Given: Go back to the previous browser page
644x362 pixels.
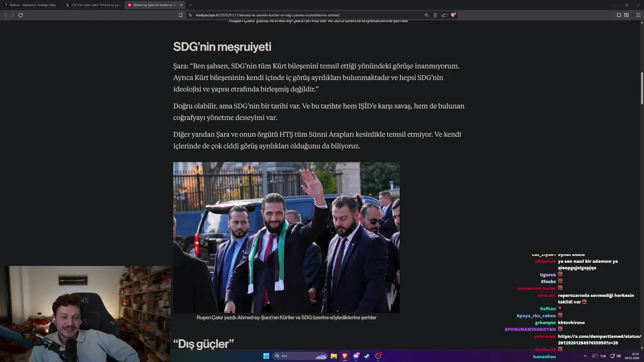Looking at the screenshot, I should [x=6, y=15].
